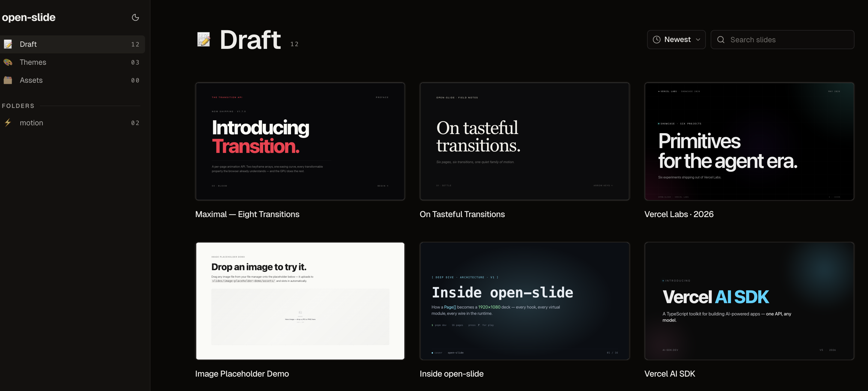
Task: Click the magnifier icon in search box
Action: point(721,40)
